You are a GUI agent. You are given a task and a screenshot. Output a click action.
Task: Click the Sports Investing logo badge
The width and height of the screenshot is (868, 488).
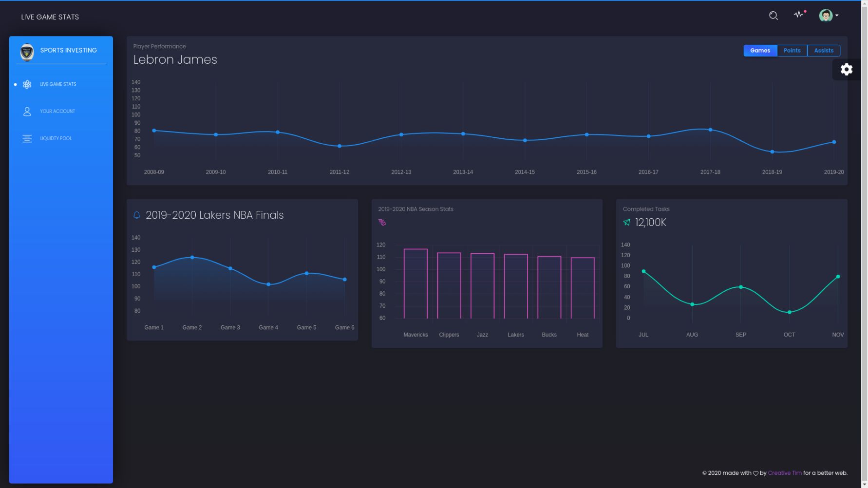click(x=27, y=52)
